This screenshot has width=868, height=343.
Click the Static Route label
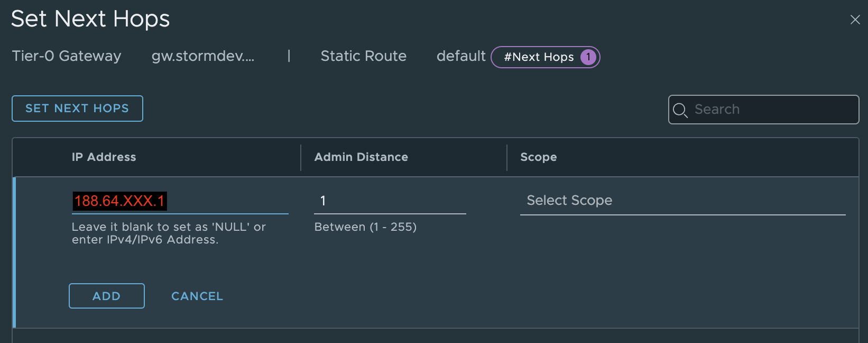[363, 56]
